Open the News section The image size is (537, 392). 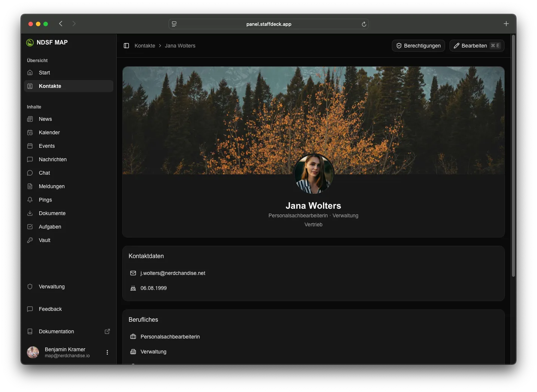pos(69,119)
